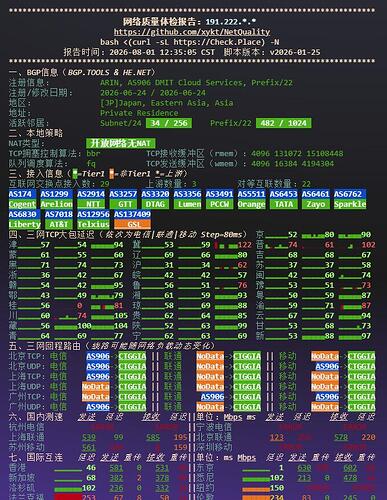The image size is (387, 500).
Task: Click the AS12956 badge
Action: pos(93,214)
